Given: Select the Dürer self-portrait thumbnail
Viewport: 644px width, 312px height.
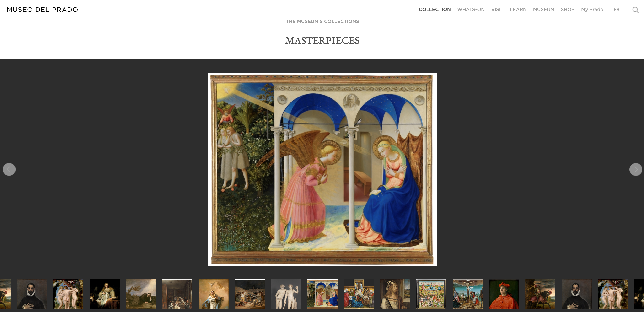Looking at the screenshot, I should pos(395,294).
